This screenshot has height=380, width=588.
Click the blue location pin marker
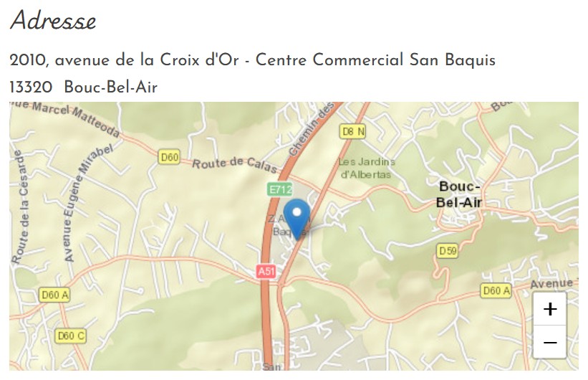(297, 219)
